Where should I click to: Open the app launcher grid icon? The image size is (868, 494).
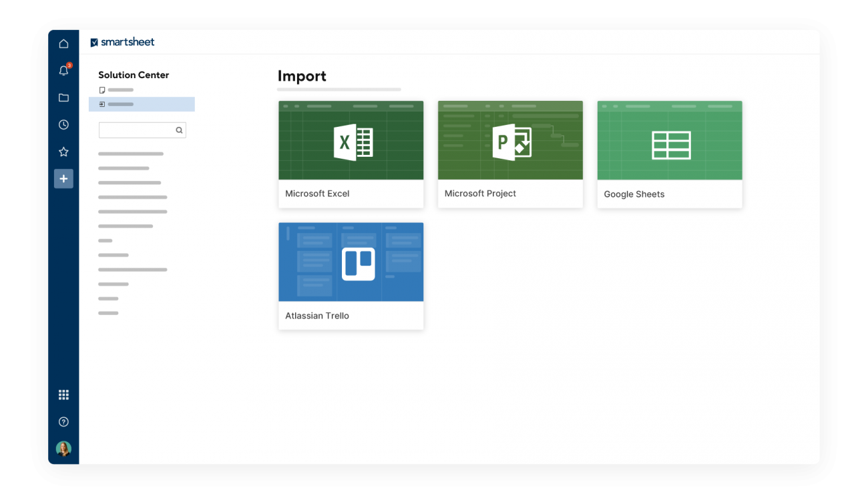[63, 395]
